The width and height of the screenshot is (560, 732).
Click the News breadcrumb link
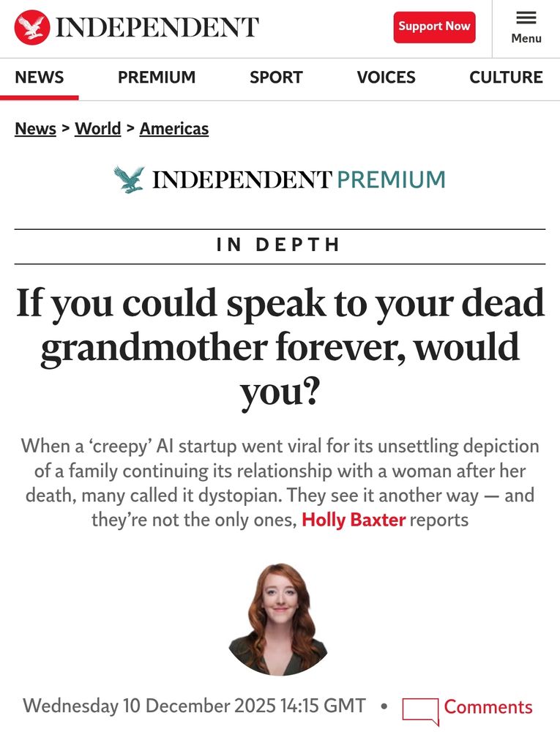(x=34, y=128)
